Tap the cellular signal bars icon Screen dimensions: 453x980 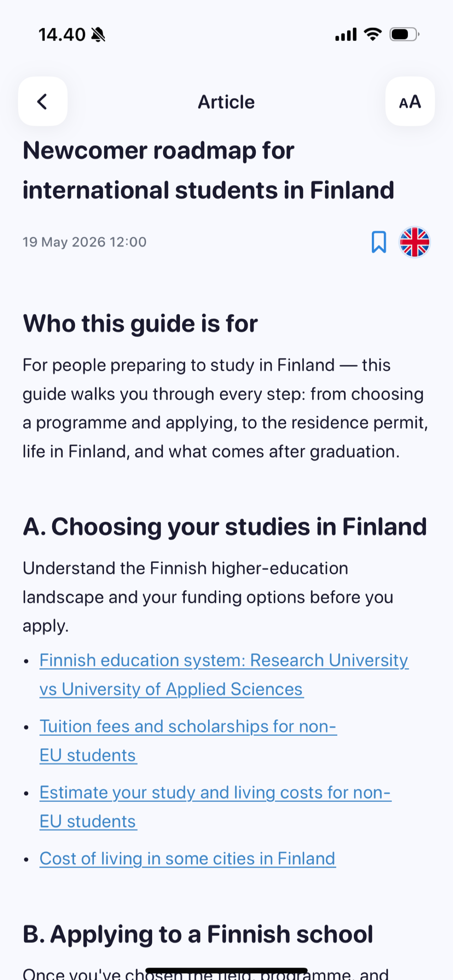(346, 34)
